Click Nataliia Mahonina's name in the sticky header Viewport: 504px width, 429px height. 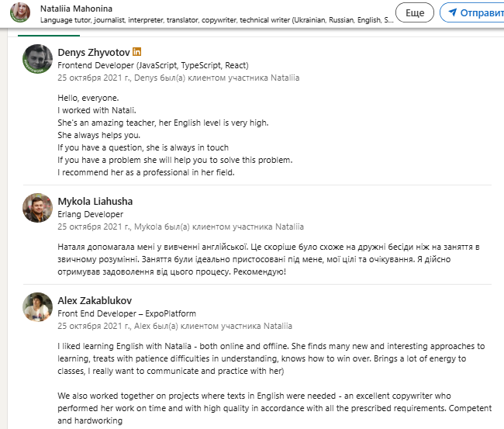coord(76,9)
